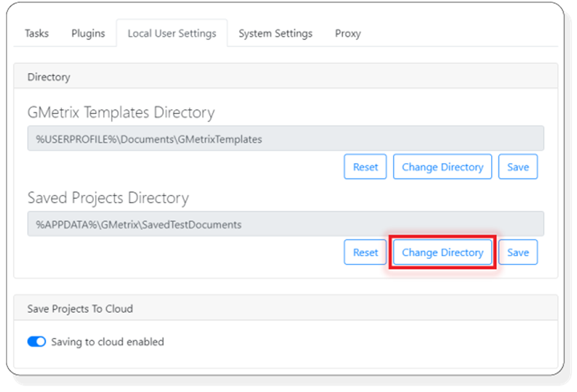Click the Directory section header
This screenshot has height=392, width=577.
48,77
